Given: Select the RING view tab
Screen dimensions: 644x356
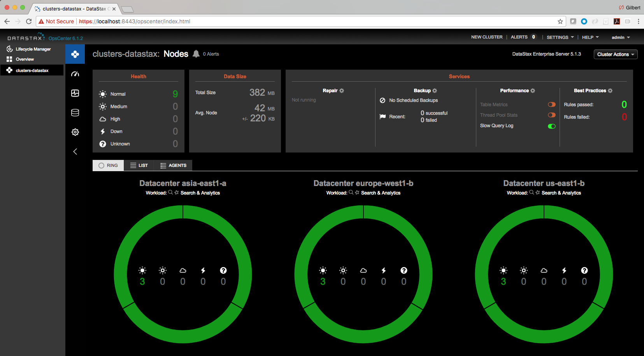Looking at the screenshot, I should tap(108, 165).
